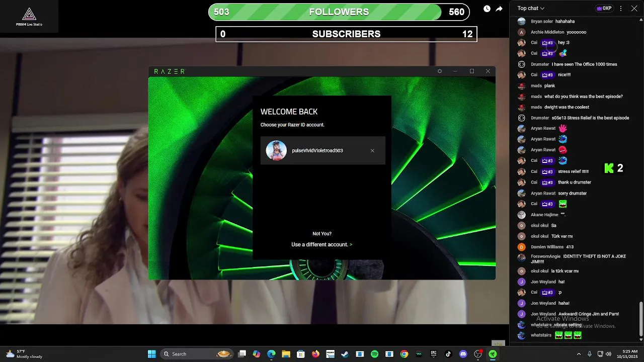The image size is (644, 362).
Task: Open Epic Games Launcher from taskbar
Action: (x=434, y=354)
